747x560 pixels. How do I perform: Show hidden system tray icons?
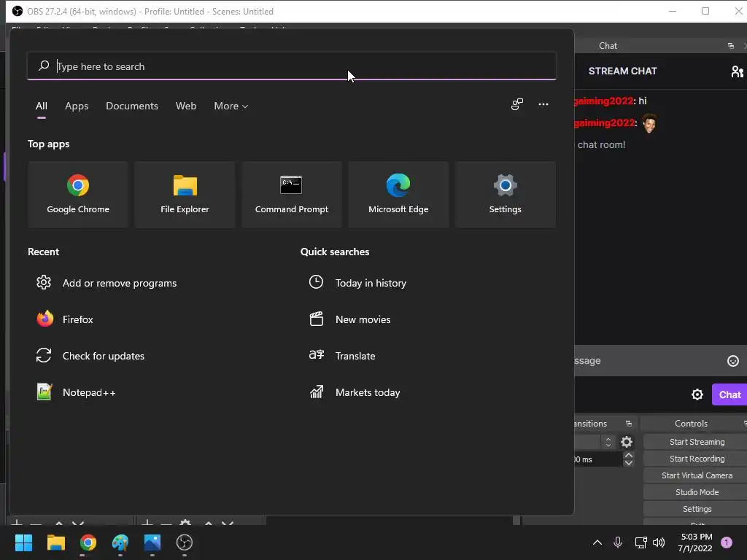click(x=597, y=542)
